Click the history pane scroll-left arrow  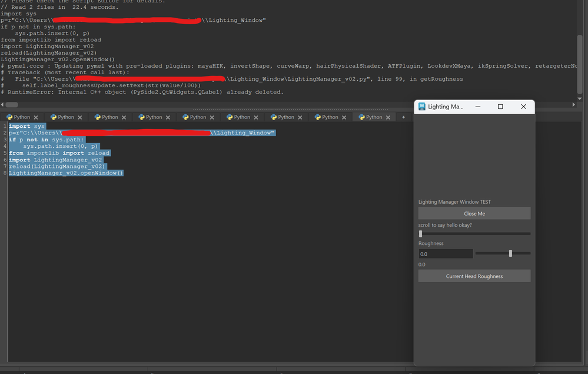pos(2,105)
